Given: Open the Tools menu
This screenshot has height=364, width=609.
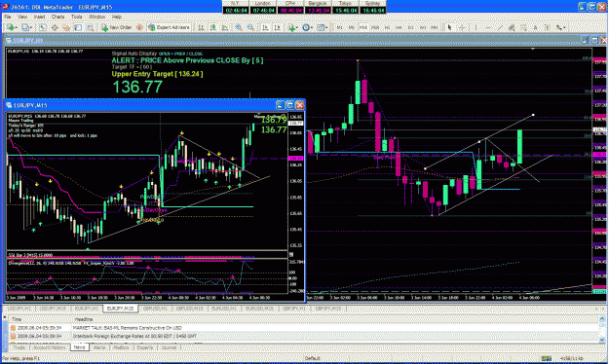Looking at the screenshot, I should [x=77, y=17].
